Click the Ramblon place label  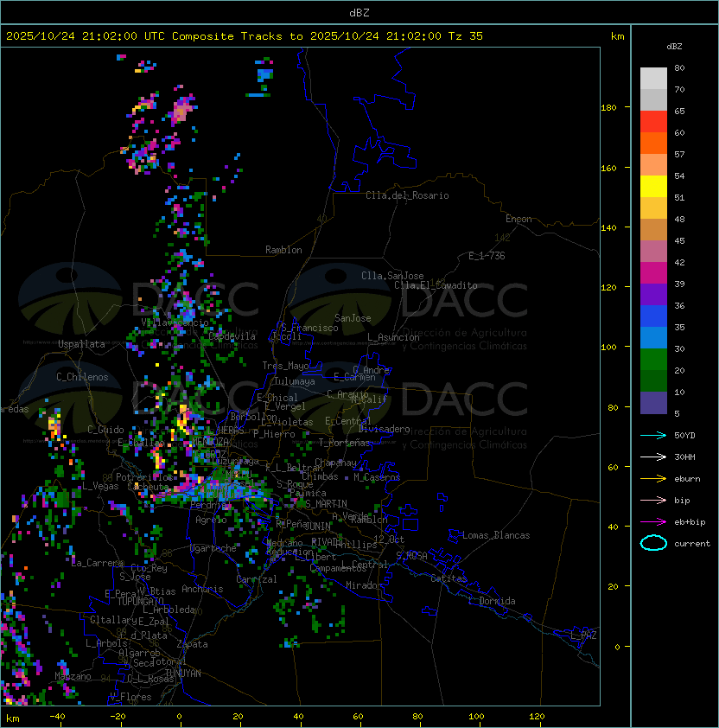click(x=283, y=250)
